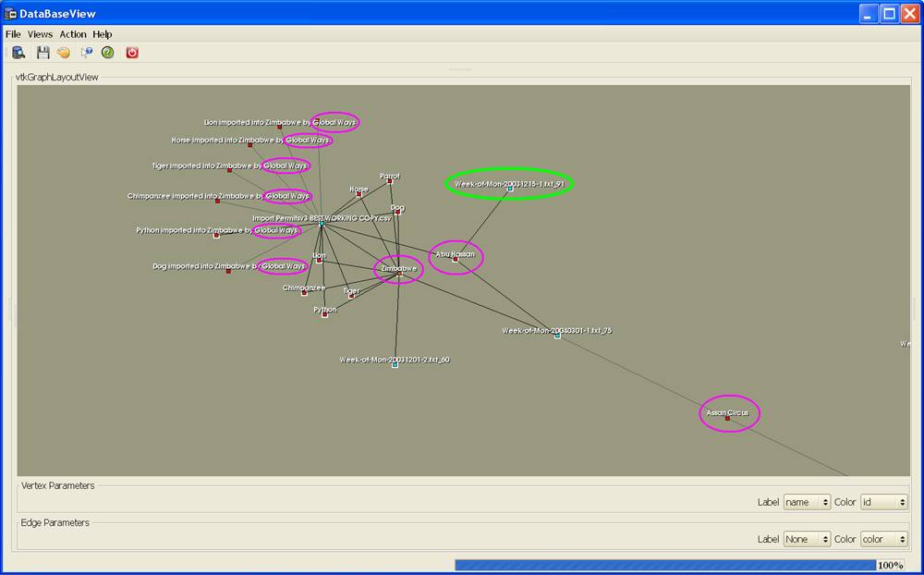The width and height of the screenshot is (924, 575).
Task: Select the Week-of-Mon-20031215-1.txt_91 node
Action: (x=509, y=189)
